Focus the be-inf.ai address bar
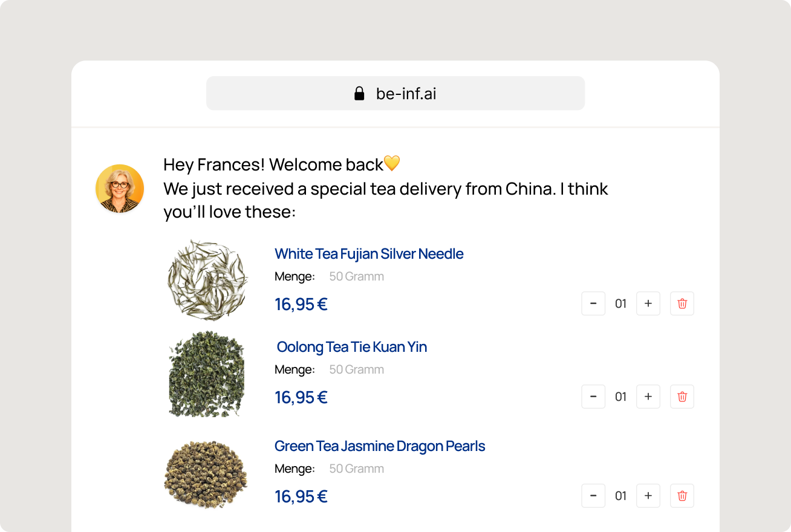This screenshot has width=791, height=532. (x=395, y=93)
